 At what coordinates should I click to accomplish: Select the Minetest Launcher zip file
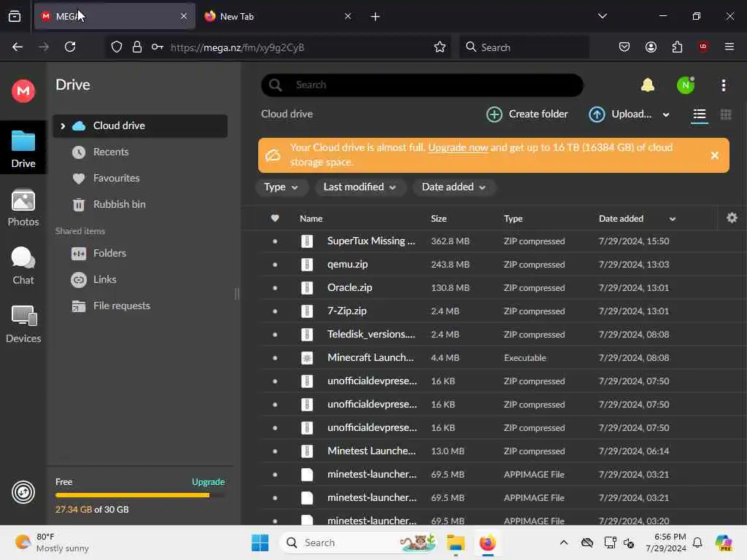[x=493, y=451]
